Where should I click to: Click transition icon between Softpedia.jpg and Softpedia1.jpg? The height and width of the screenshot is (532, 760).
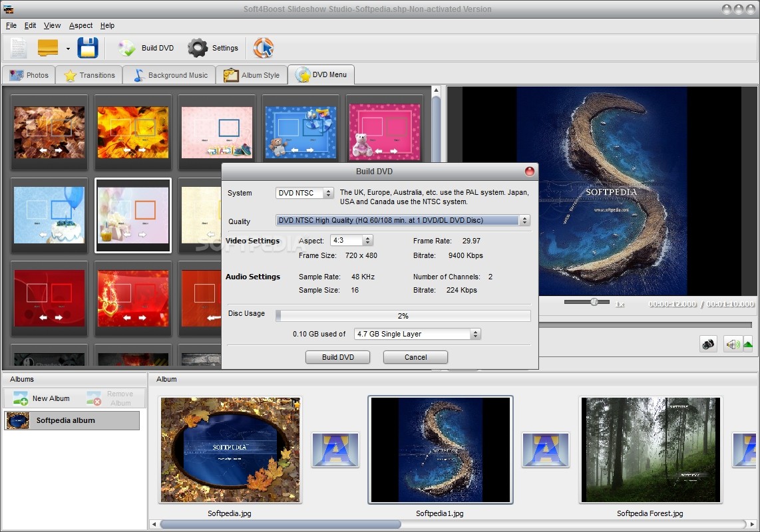tap(335, 450)
